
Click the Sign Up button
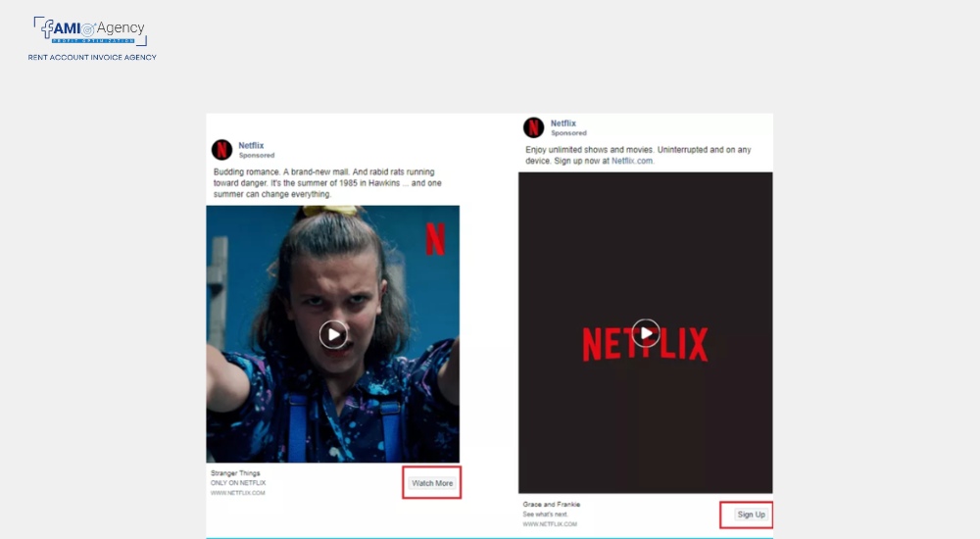[751, 514]
